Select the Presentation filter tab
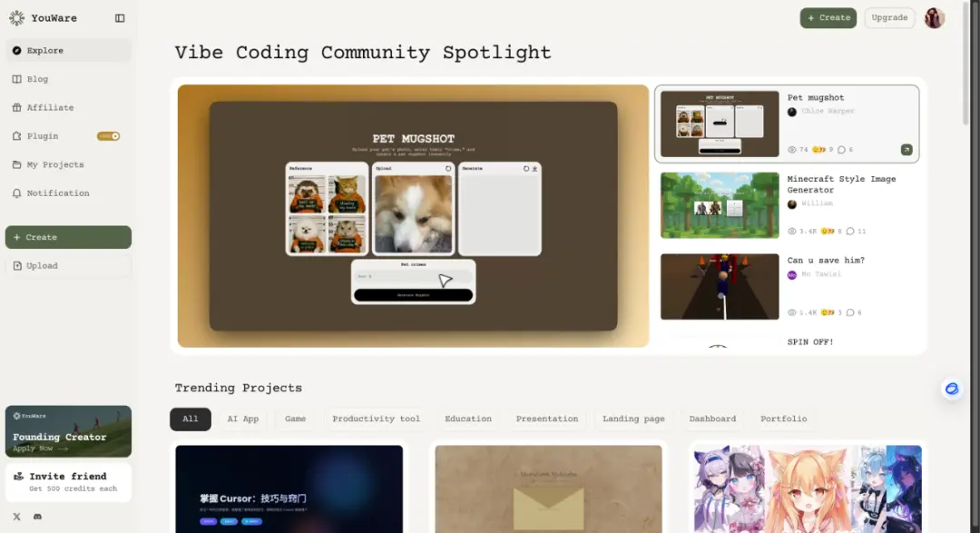Screen dimensions: 980x533 point(547,419)
